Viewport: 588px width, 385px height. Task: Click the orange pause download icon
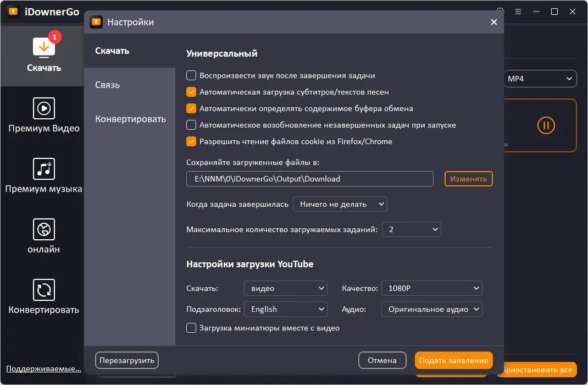point(545,125)
